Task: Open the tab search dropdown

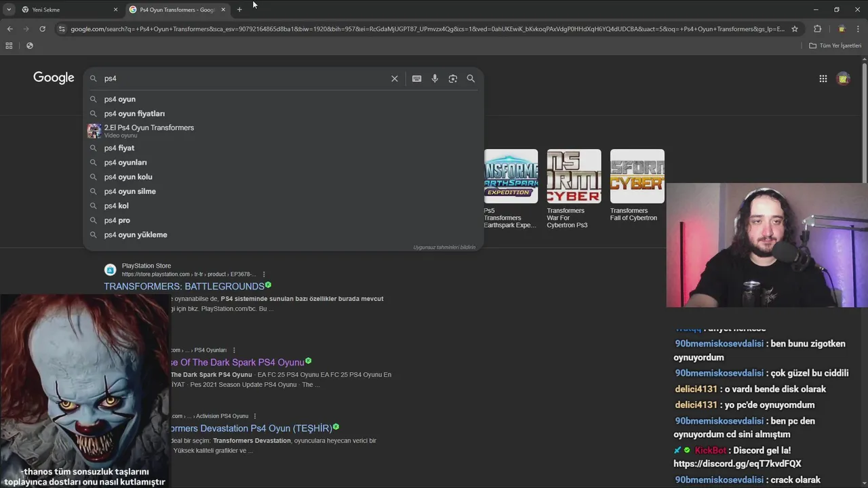Action: [9, 9]
